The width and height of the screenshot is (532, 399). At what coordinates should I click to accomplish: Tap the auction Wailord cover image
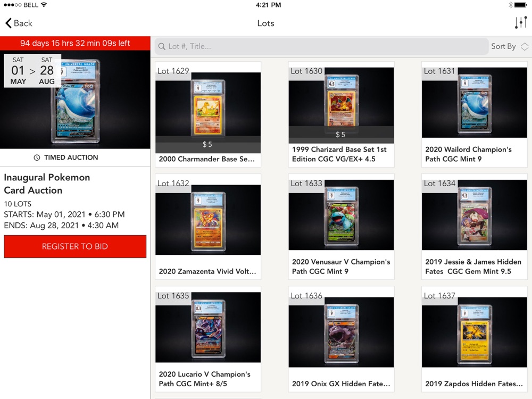click(75, 100)
